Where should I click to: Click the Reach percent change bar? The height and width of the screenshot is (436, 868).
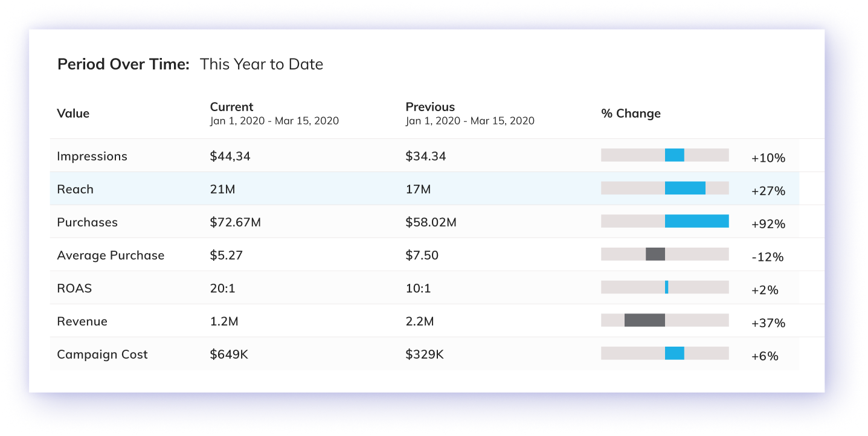[x=685, y=188]
